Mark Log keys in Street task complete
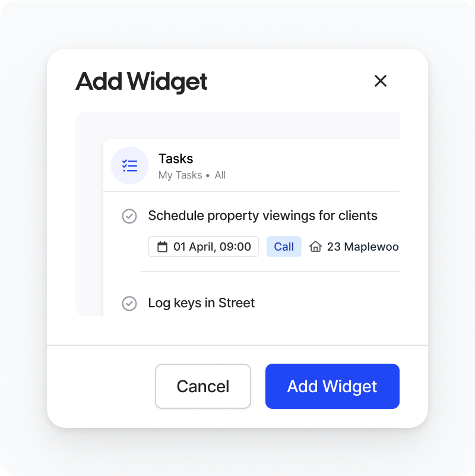475x476 pixels. (129, 303)
